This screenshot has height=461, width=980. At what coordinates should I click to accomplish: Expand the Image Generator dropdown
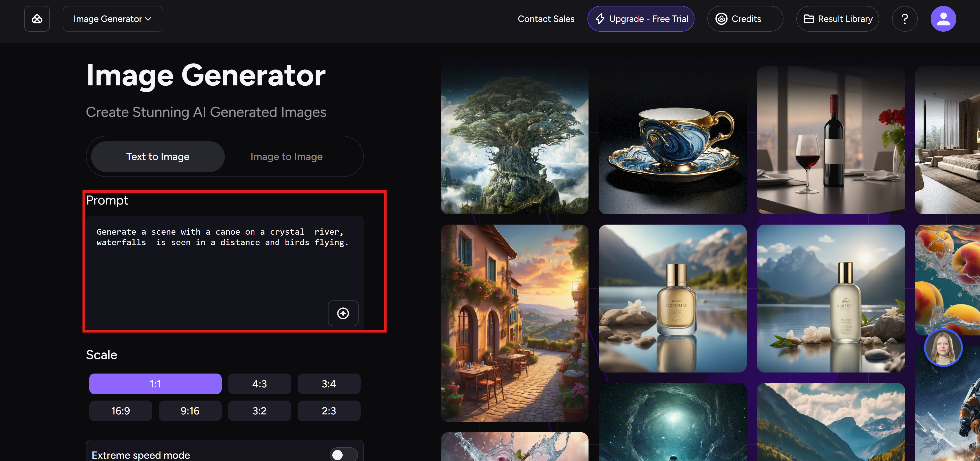coord(113,19)
